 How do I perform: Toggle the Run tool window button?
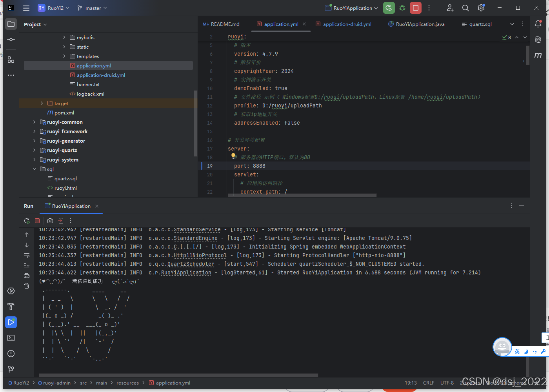tap(11, 322)
